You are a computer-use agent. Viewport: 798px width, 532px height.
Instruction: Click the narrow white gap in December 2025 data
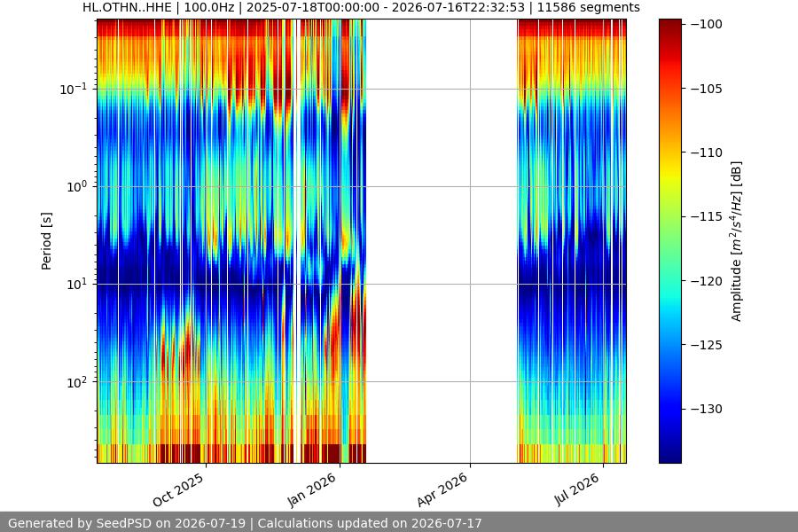297,241
